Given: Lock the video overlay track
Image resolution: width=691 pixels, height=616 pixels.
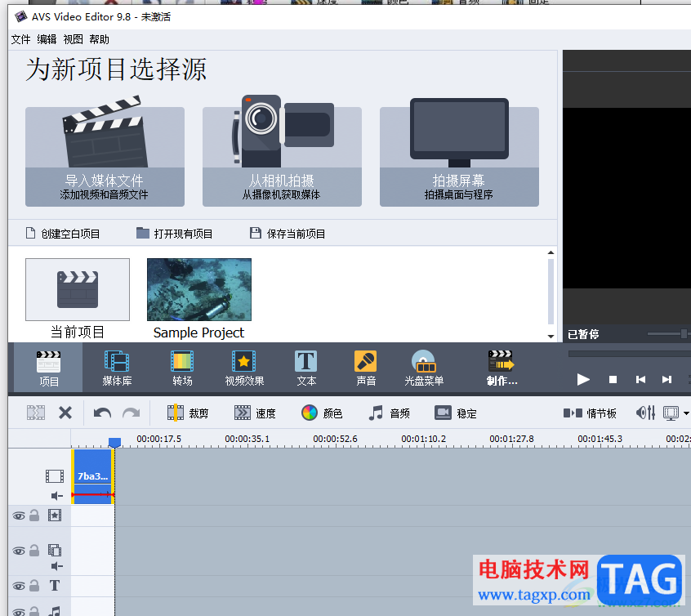Looking at the screenshot, I should click(x=34, y=551).
